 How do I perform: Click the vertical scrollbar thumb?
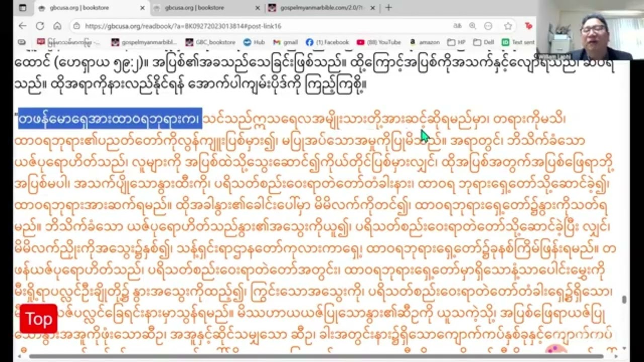click(x=624, y=300)
